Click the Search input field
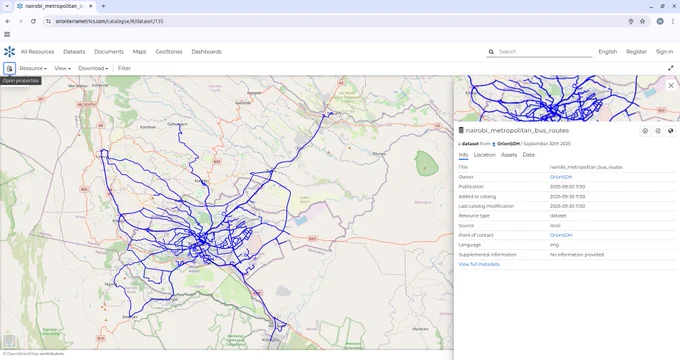Viewport: 680px width, 360px height. [544, 52]
